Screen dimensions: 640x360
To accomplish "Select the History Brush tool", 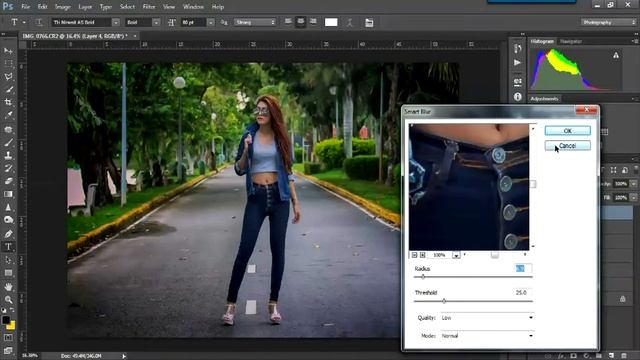I will coord(8,168).
